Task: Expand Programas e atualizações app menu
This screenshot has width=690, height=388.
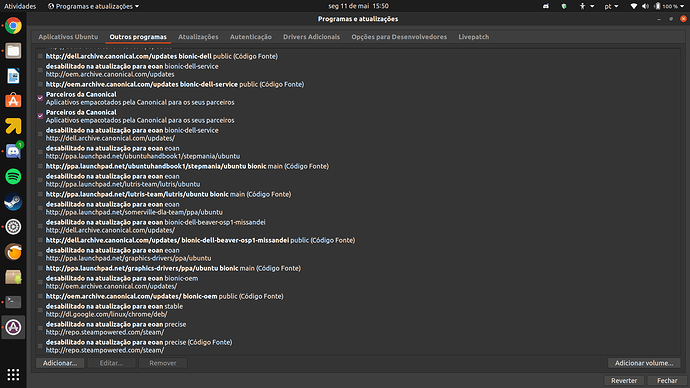Action: click(x=93, y=6)
